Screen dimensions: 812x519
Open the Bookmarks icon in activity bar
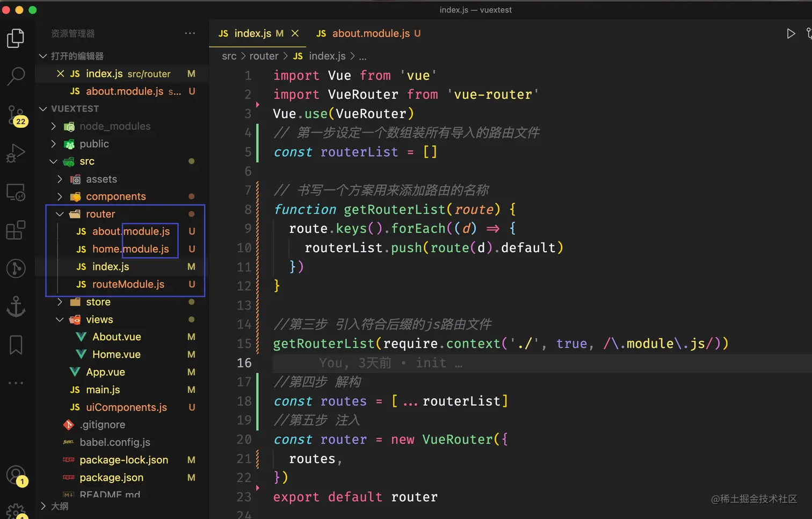(x=16, y=345)
